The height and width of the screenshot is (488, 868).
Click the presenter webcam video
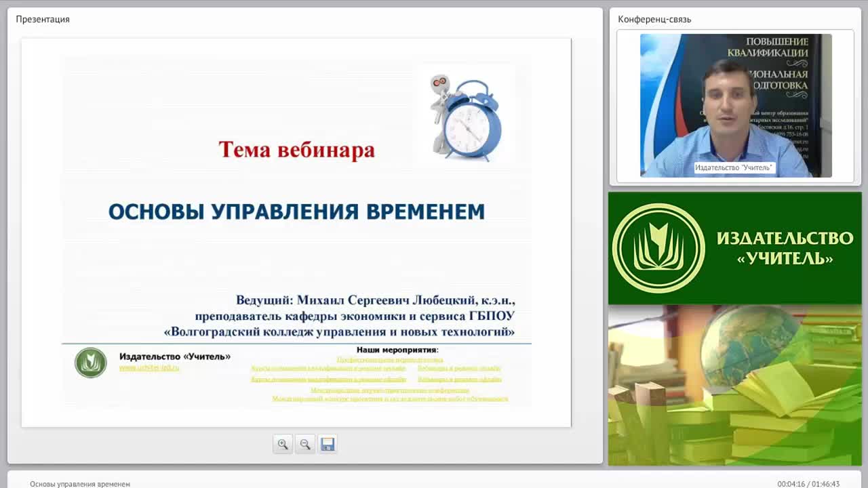(736, 106)
